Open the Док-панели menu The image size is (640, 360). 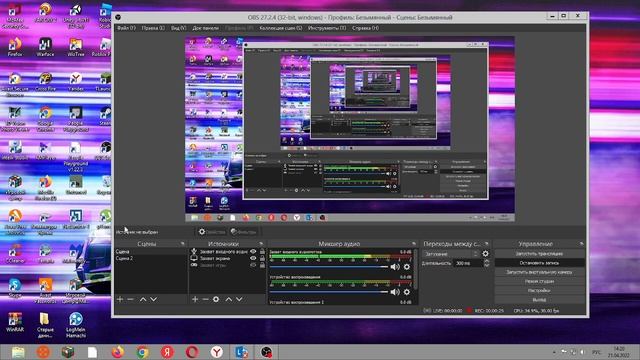pyautogui.click(x=205, y=28)
